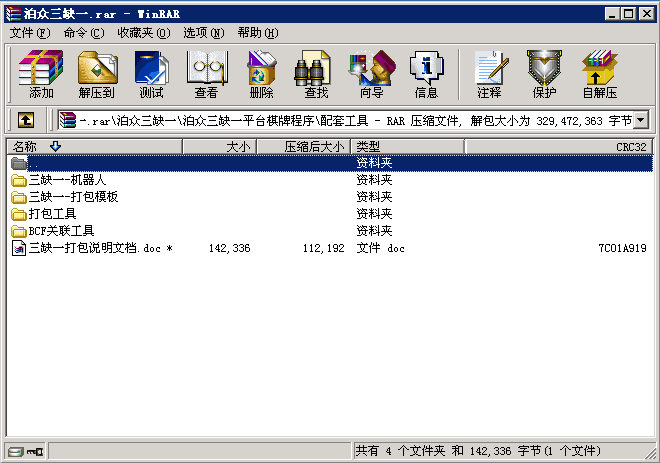
Task: Click the CRC32 value 7C01A919
Action: (x=623, y=248)
